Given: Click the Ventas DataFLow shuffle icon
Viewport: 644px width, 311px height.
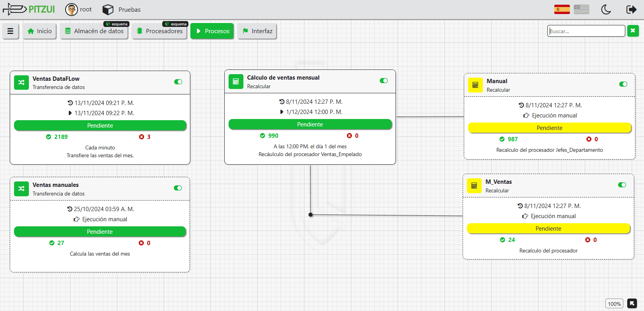Looking at the screenshot, I should click(x=21, y=82).
